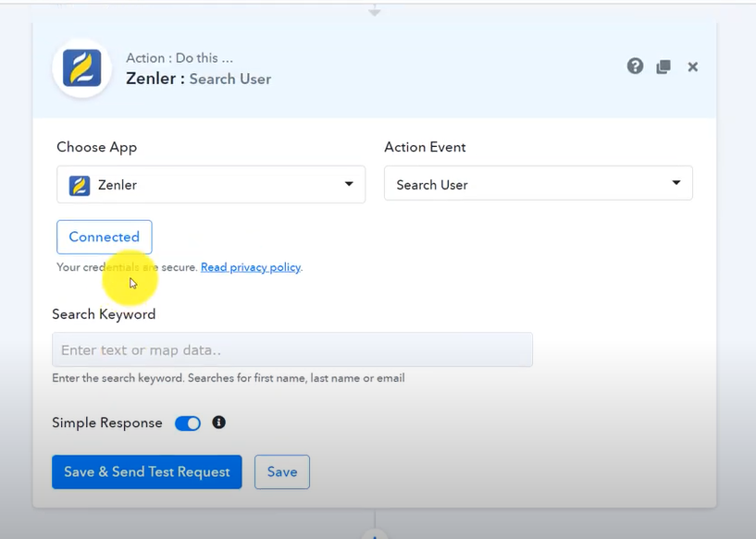Viewport: 756px width, 539px height.
Task: Click the large Zenler logo in header
Action: pos(82,67)
